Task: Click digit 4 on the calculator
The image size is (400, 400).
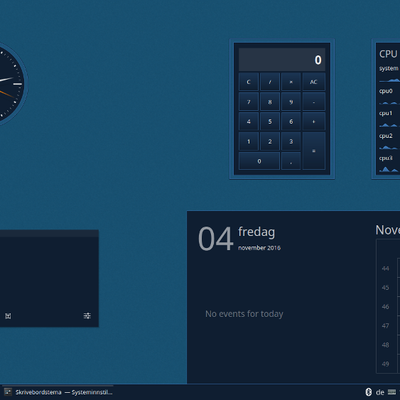Action: [249, 122]
